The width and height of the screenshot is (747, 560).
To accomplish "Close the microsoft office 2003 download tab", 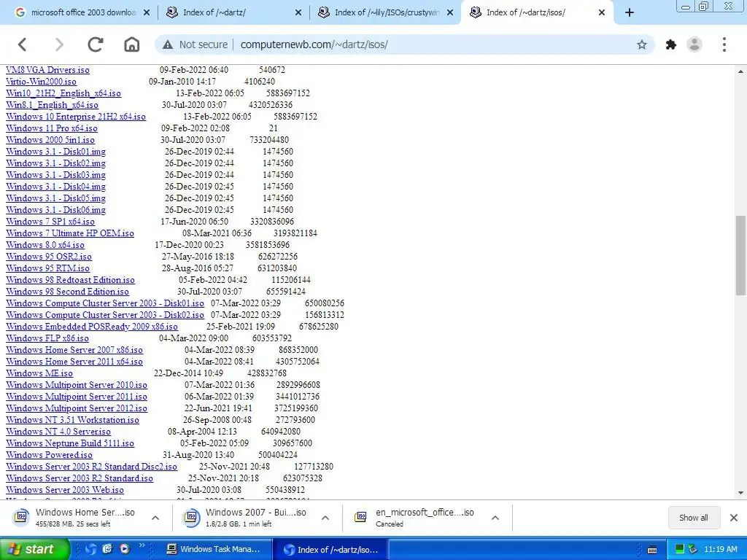I will 147,13.
